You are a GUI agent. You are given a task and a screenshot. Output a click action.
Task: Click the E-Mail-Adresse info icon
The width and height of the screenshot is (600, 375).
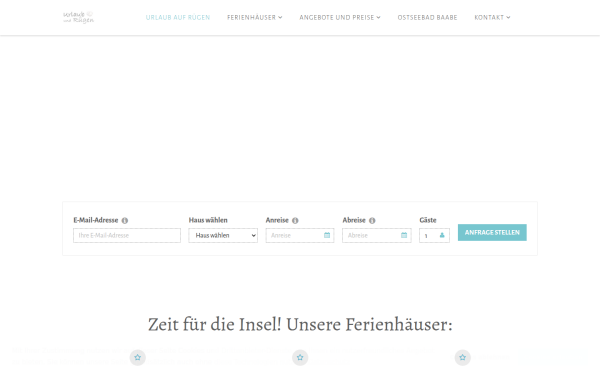click(125, 220)
